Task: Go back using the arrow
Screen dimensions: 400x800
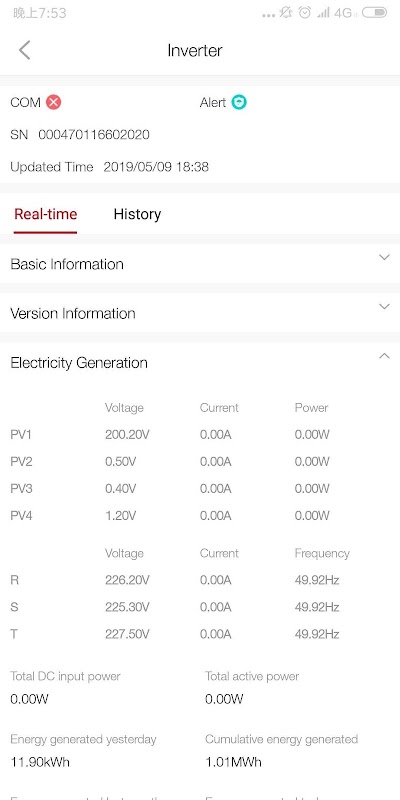Action: point(24,50)
